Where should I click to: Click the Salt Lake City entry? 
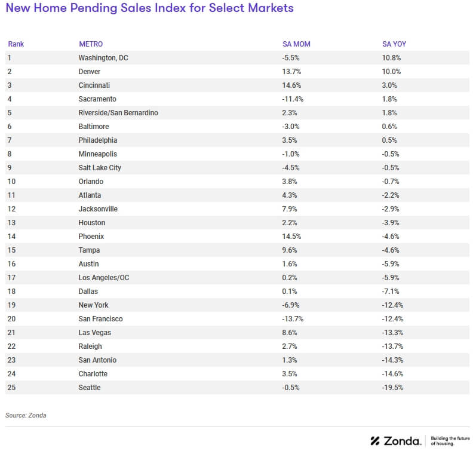(100, 168)
